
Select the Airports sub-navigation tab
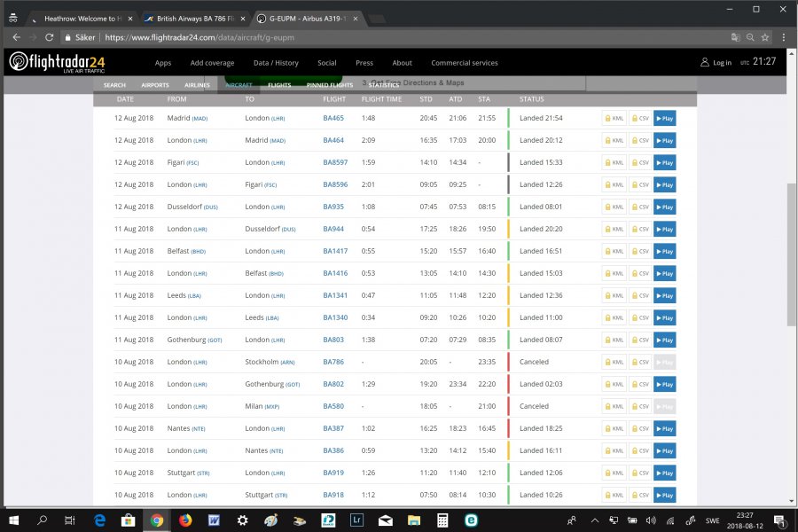click(155, 85)
